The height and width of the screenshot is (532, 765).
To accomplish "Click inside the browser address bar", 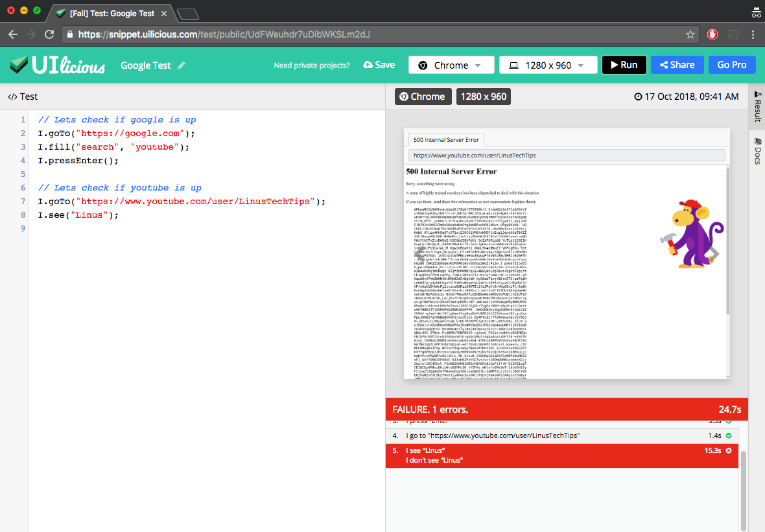I will (259, 35).
